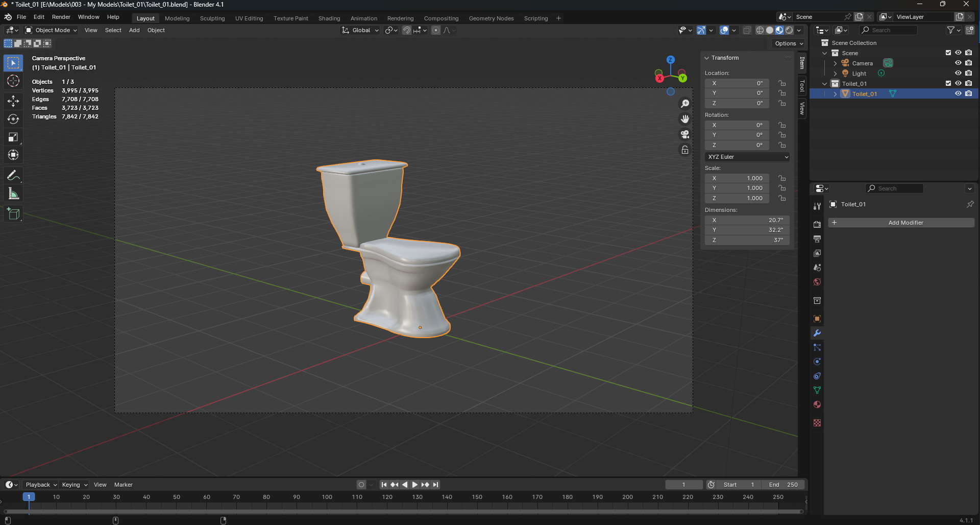This screenshot has height=525, width=980.
Task: Select the Measure tool
Action: (x=13, y=194)
